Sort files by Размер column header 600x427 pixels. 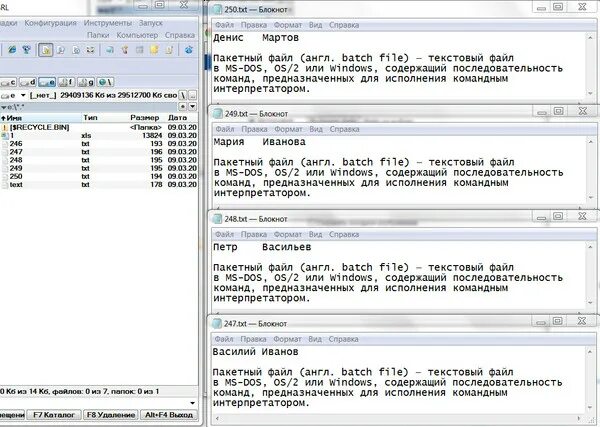(x=144, y=117)
